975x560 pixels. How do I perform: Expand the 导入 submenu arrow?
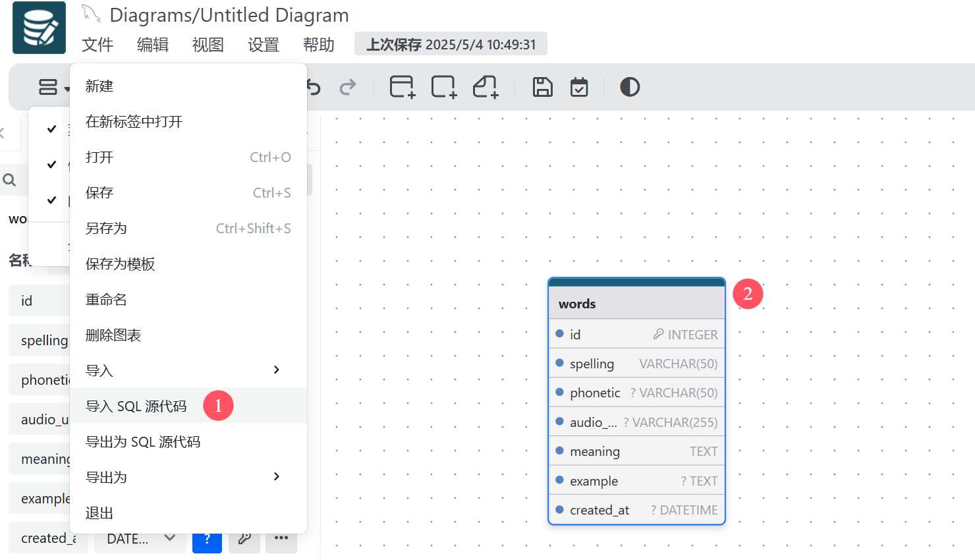pos(276,370)
